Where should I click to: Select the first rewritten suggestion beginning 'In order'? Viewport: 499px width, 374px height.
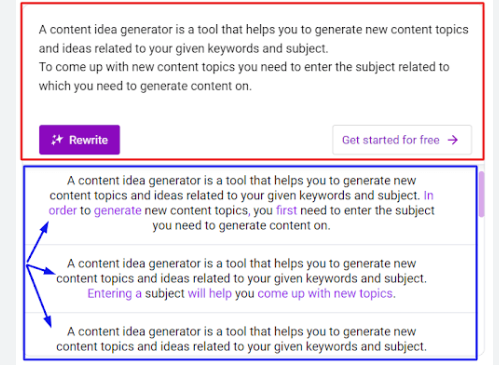242,203
